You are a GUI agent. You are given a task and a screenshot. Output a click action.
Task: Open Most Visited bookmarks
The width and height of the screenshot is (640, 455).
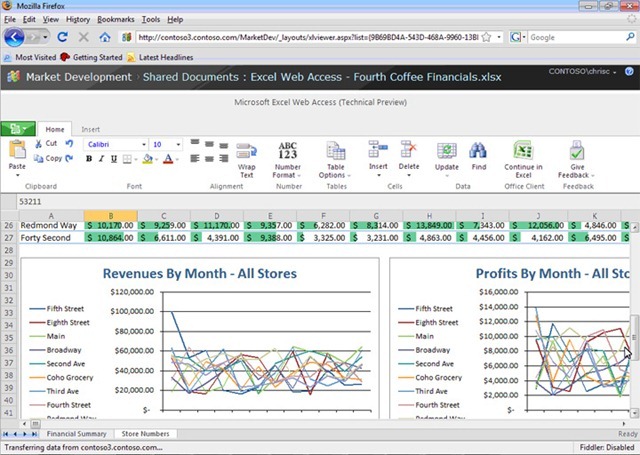[x=29, y=58]
